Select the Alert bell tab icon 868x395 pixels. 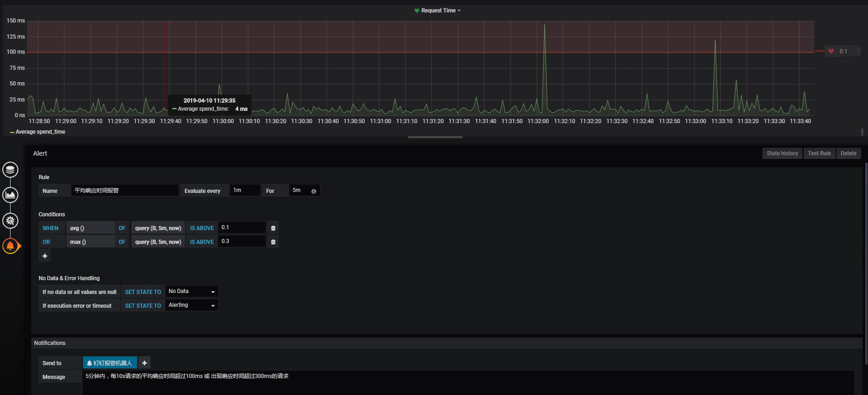(11, 246)
